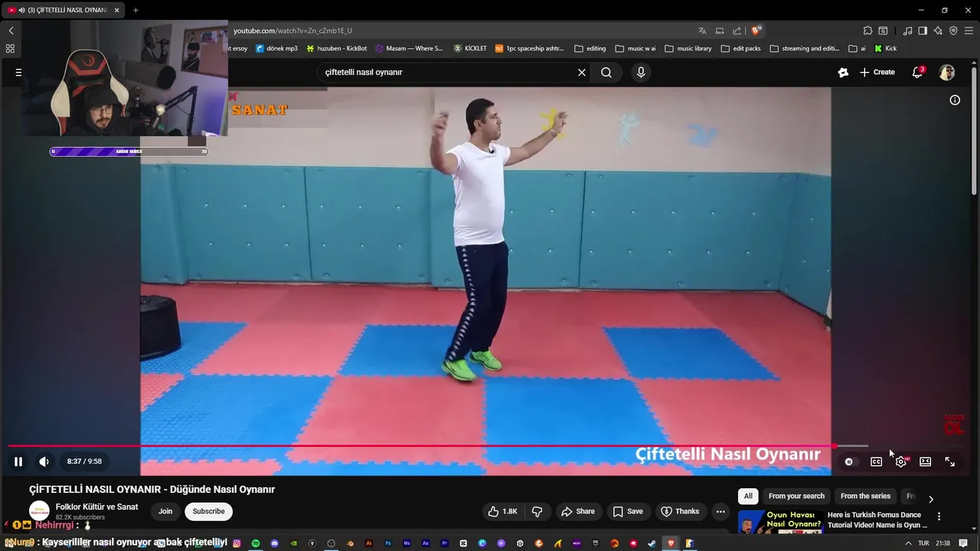Open the video info card icon

pyautogui.click(x=955, y=100)
